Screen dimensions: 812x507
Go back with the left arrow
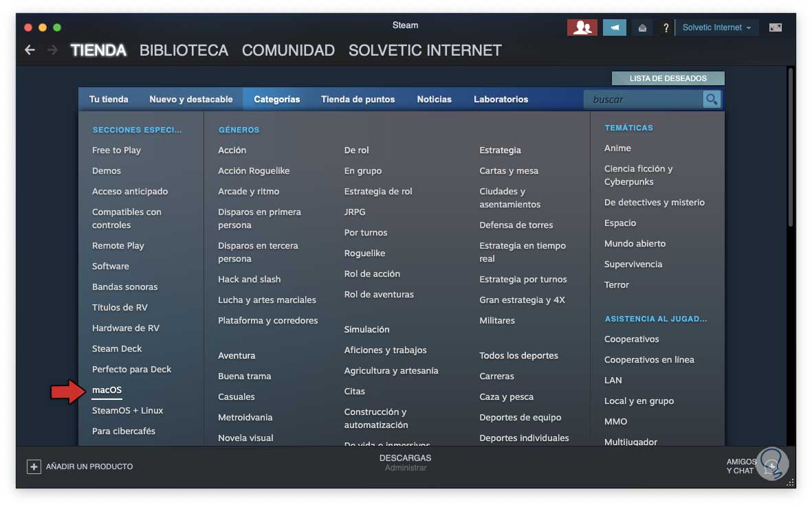click(30, 50)
